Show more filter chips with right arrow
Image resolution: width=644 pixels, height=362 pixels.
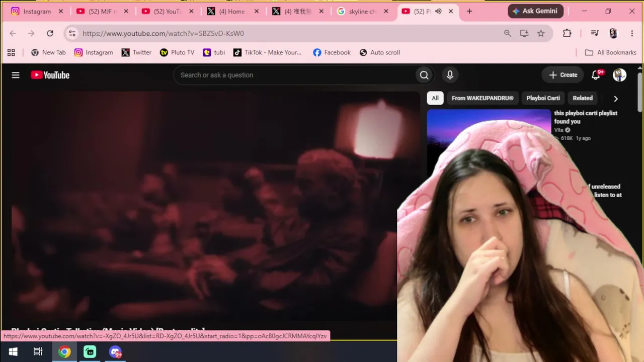tap(616, 99)
